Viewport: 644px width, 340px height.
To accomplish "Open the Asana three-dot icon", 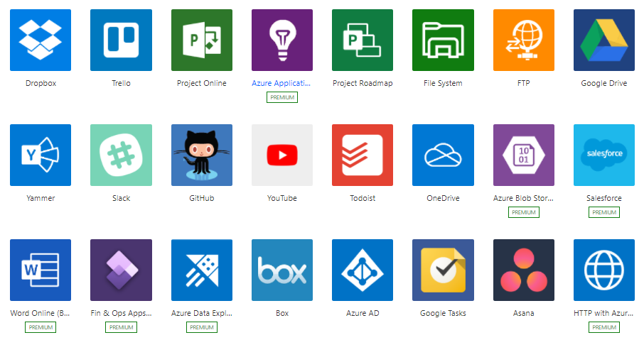I will [x=524, y=270].
